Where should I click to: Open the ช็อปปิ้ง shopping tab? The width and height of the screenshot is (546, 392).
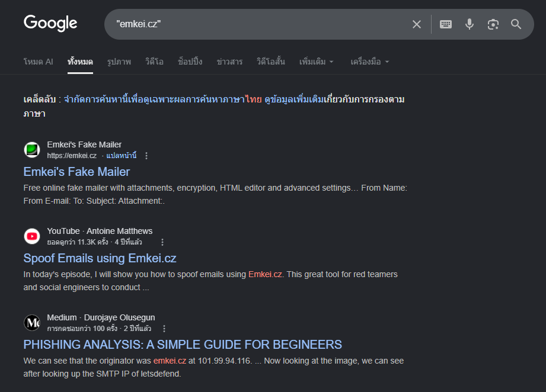point(190,62)
